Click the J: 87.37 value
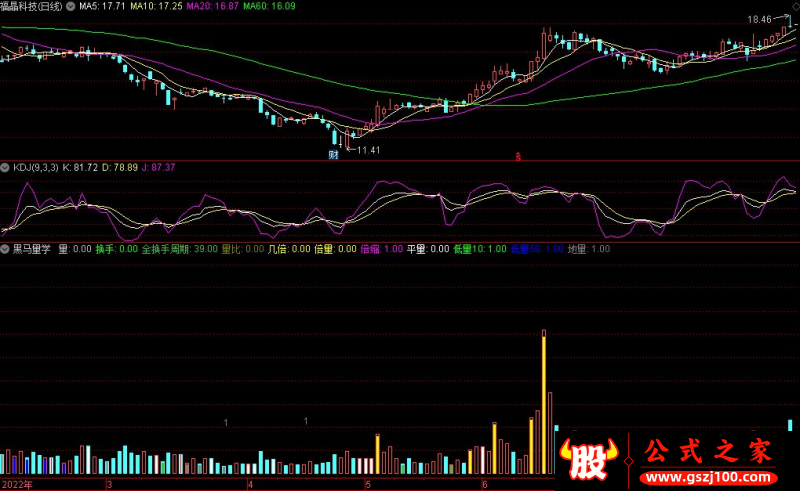 click(x=159, y=167)
